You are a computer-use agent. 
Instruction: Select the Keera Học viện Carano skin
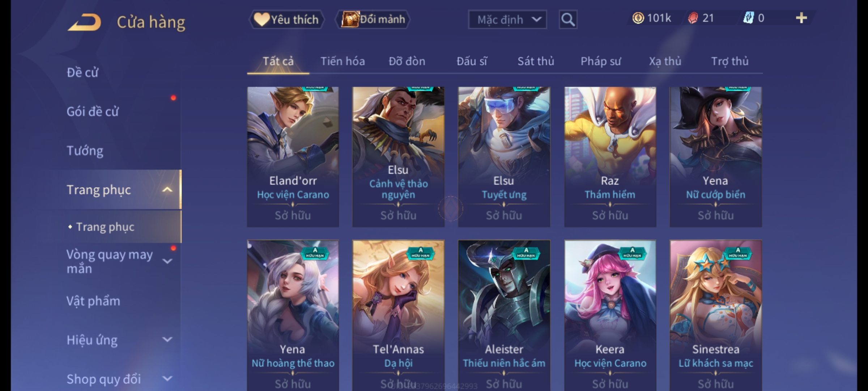pos(610,315)
